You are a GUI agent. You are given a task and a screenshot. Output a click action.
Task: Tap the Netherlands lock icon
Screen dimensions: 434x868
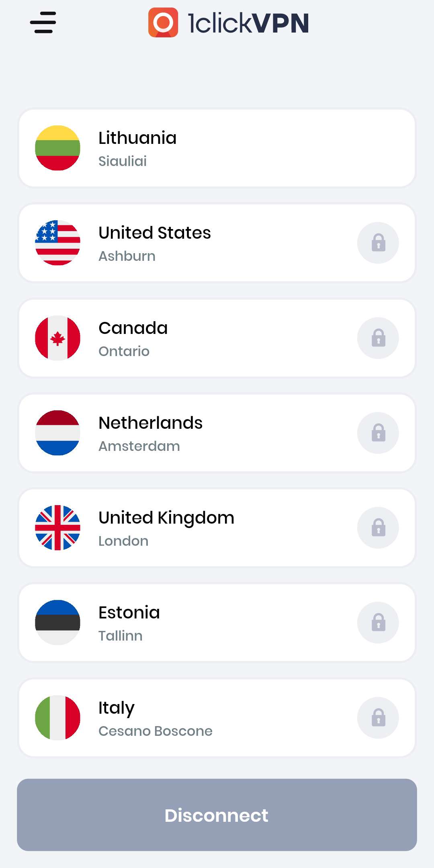pyautogui.click(x=378, y=433)
